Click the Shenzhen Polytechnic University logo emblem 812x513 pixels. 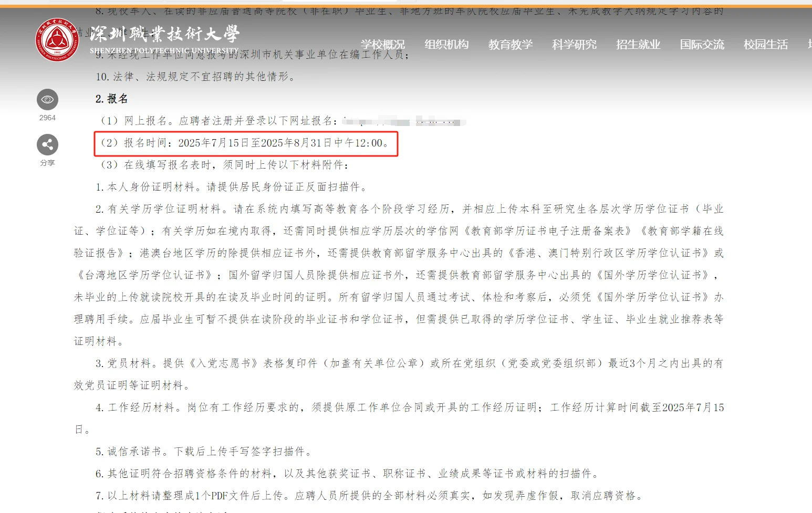56,40
